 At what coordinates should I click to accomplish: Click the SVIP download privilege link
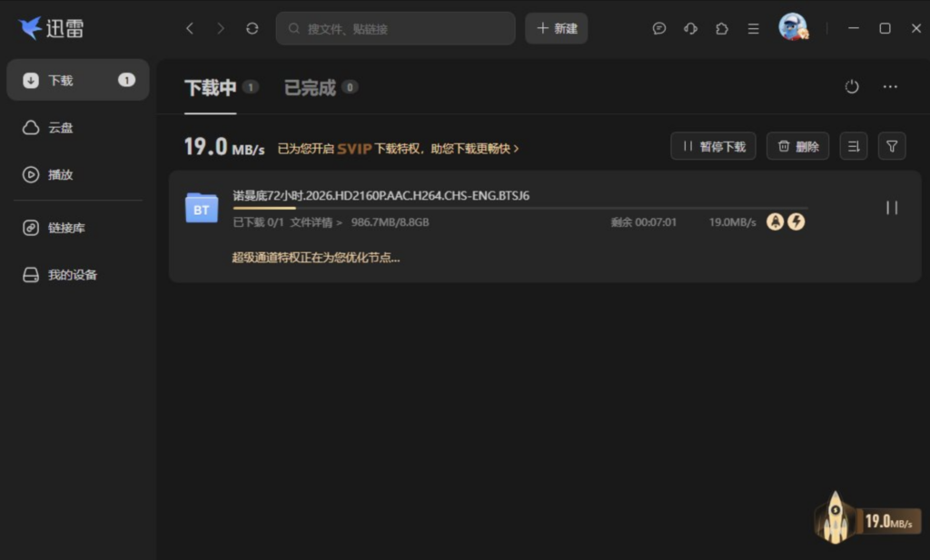click(x=398, y=148)
